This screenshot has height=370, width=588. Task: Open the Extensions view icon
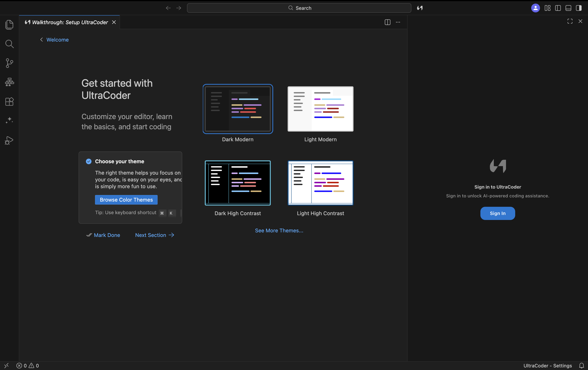pos(9,101)
